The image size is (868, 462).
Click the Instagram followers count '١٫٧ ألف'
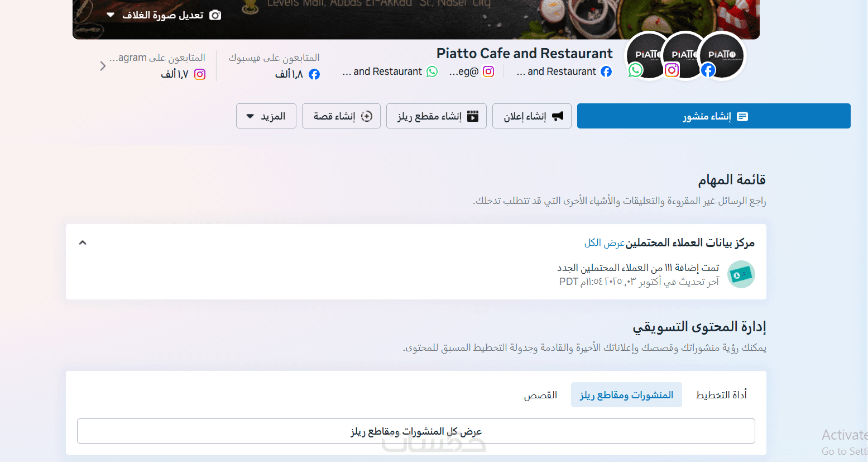pyautogui.click(x=175, y=74)
